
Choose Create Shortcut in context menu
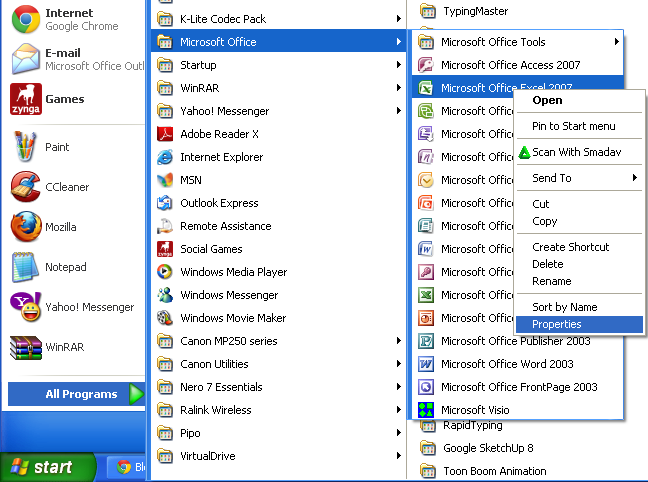pyautogui.click(x=579, y=247)
